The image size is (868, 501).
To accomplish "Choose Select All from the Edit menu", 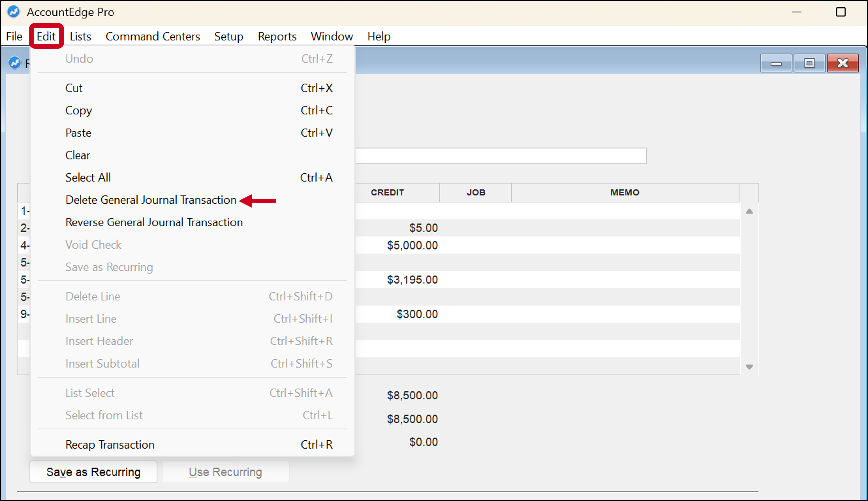I will [x=192, y=178].
